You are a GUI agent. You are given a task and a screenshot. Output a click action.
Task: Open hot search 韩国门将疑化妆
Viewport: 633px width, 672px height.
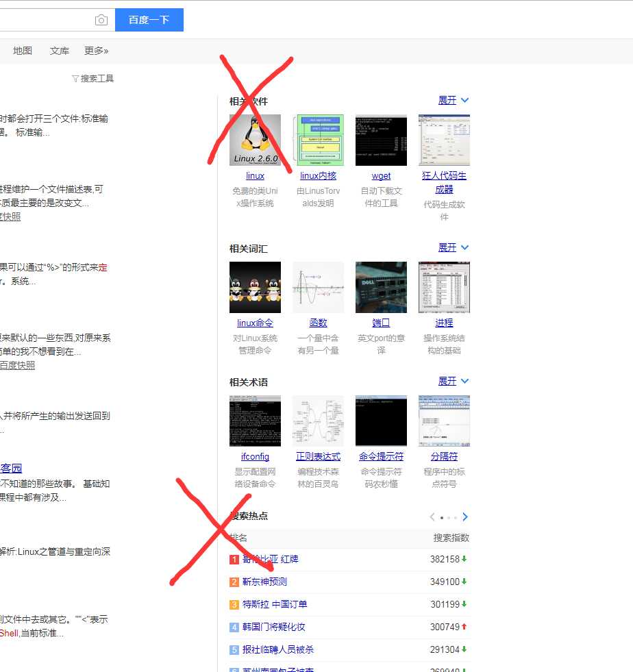coord(273,627)
